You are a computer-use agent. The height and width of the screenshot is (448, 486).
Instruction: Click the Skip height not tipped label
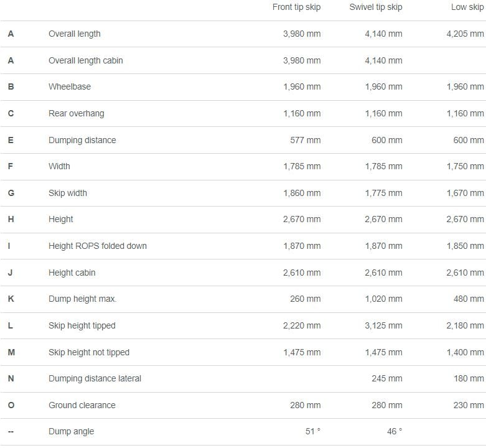[89, 353]
